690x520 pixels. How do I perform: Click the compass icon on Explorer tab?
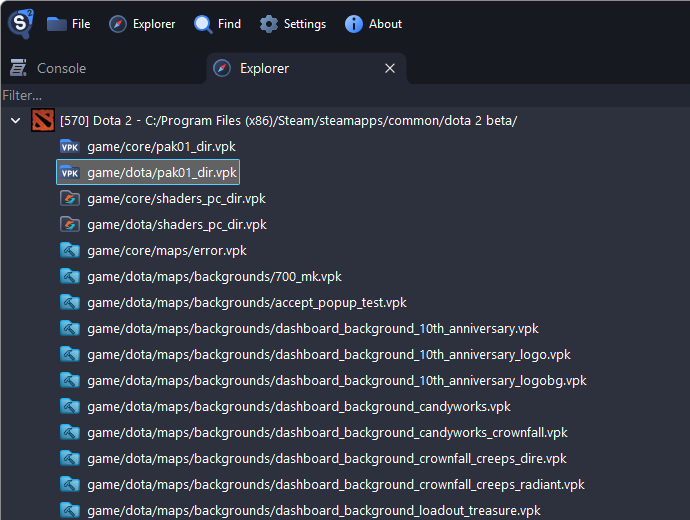coord(222,68)
